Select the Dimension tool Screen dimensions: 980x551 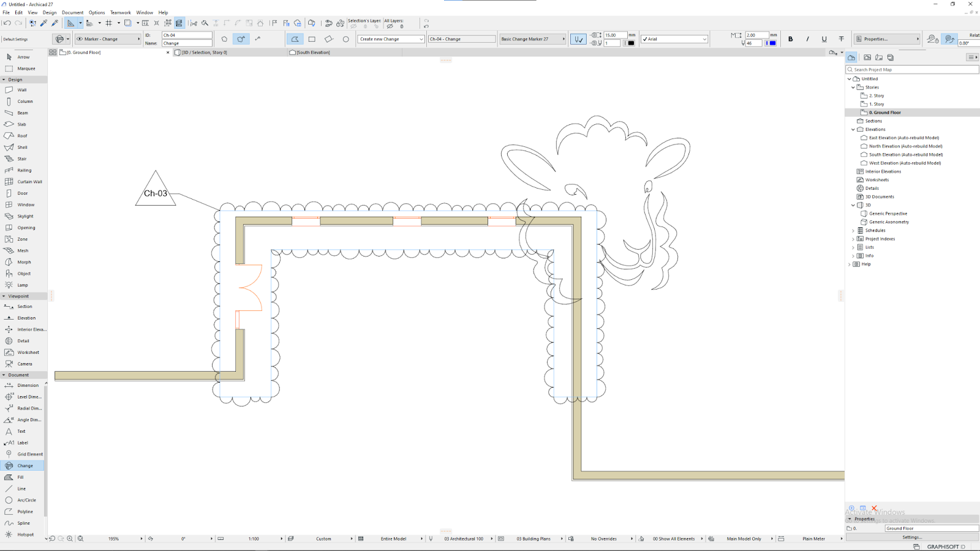pos(22,386)
